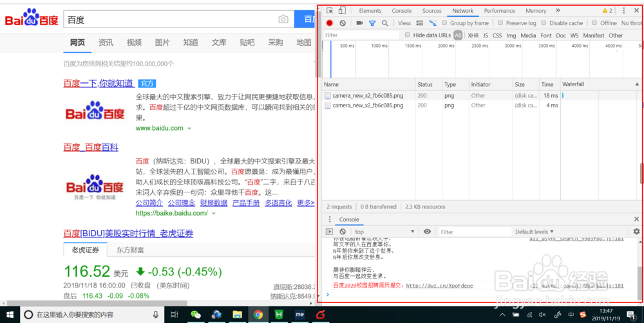Click the console Filter text field
The height and width of the screenshot is (323, 644).
coord(475,232)
